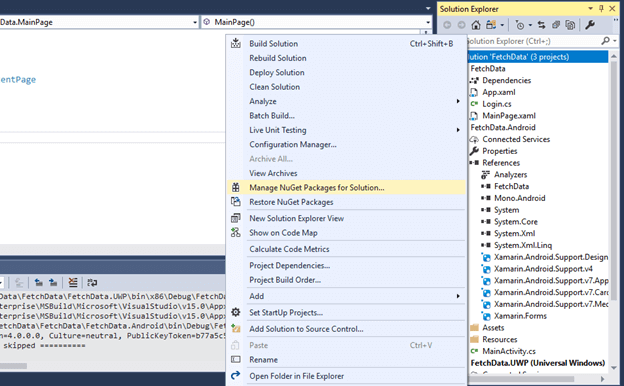The height and width of the screenshot is (386, 624).
Task: Click the Pending Changes Filter clock icon
Action: click(520, 25)
